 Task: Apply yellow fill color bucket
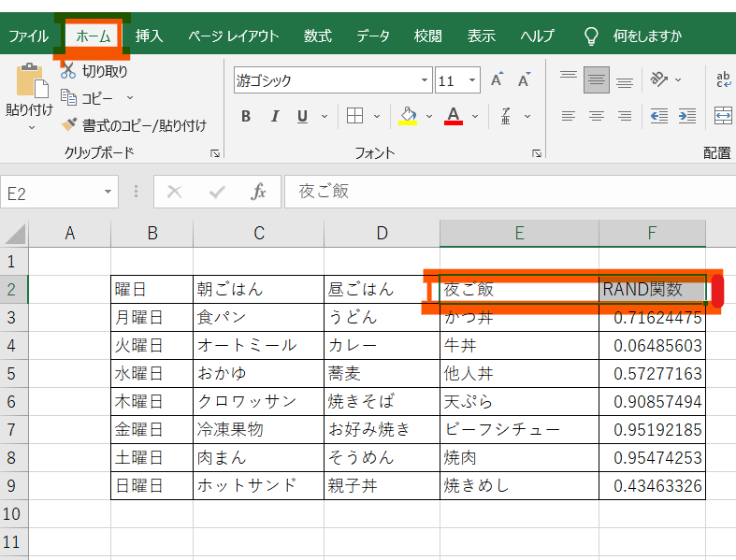(408, 116)
